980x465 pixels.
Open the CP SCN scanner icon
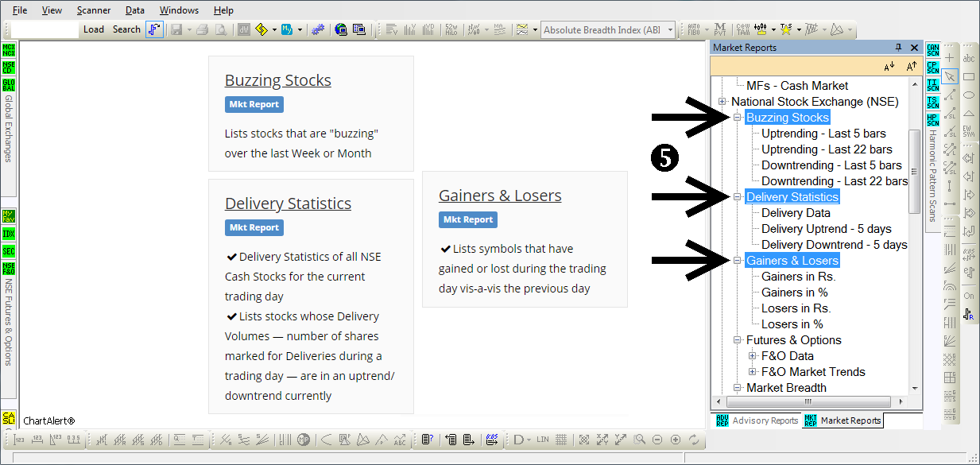point(932,68)
